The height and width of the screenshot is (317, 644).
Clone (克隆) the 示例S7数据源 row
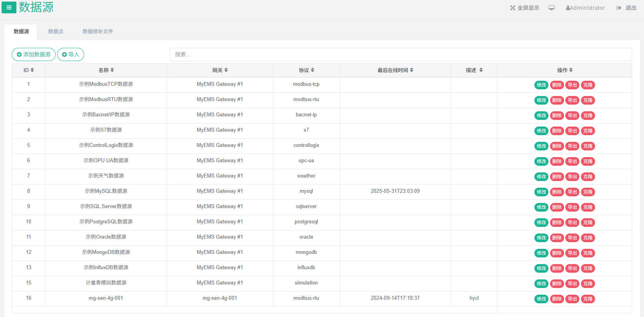click(x=588, y=131)
